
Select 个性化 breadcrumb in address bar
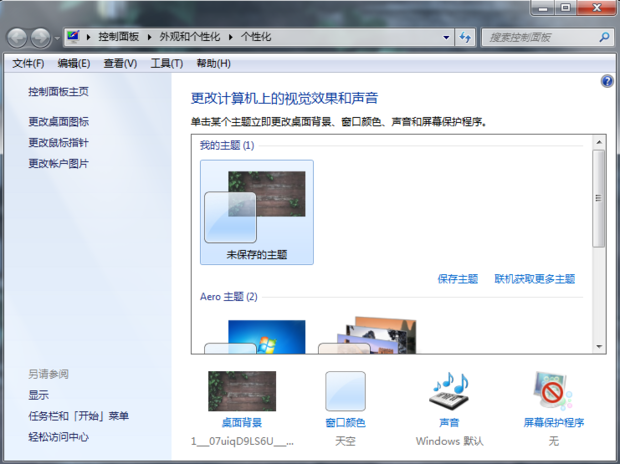pos(256,37)
